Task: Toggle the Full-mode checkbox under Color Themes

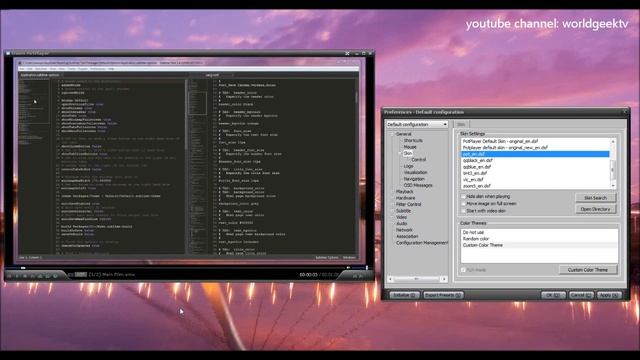Action: click(x=463, y=270)
